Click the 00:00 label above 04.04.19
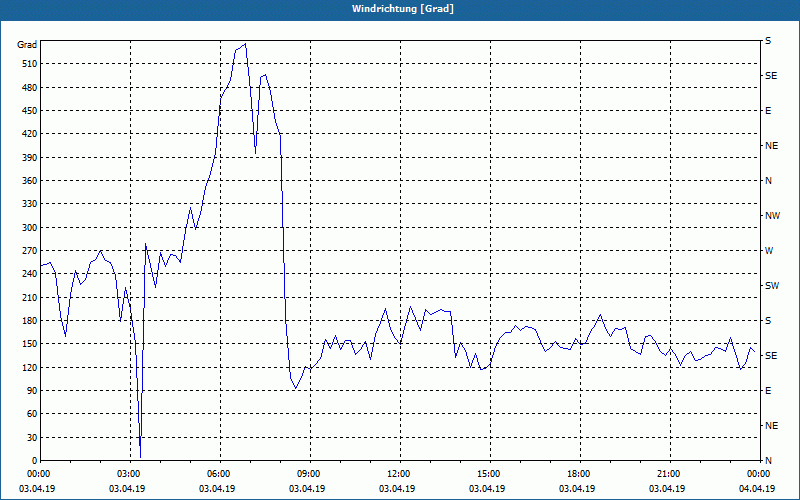The height and width of the screenshot is (500, 800). pyautogui.click(x=758, y=474)
